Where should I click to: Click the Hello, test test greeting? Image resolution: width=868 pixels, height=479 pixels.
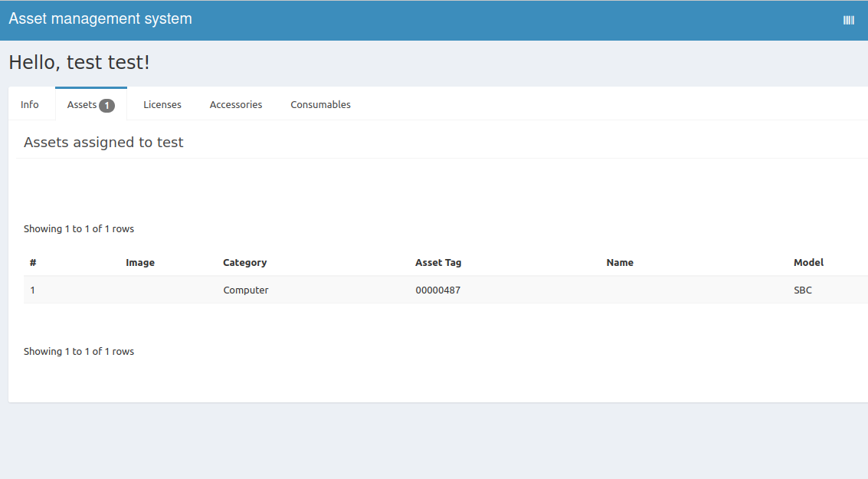point(80,62)
